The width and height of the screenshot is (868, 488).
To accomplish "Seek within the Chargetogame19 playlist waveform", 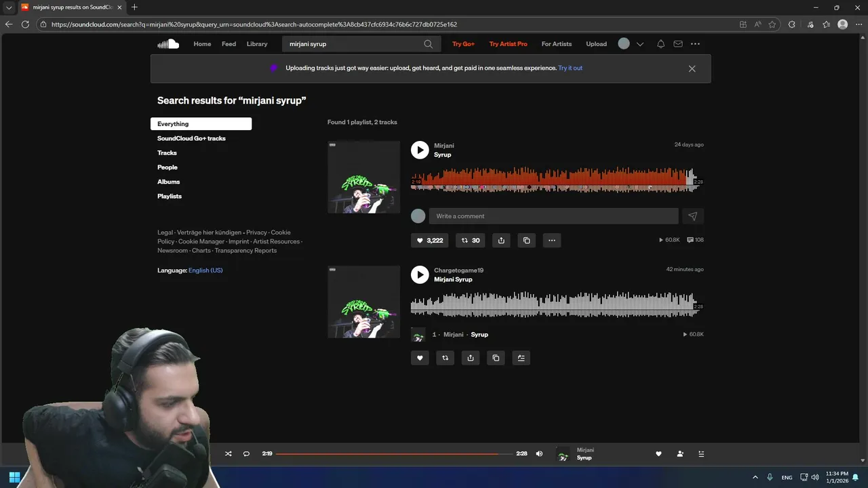I will [x=557, y=304].
